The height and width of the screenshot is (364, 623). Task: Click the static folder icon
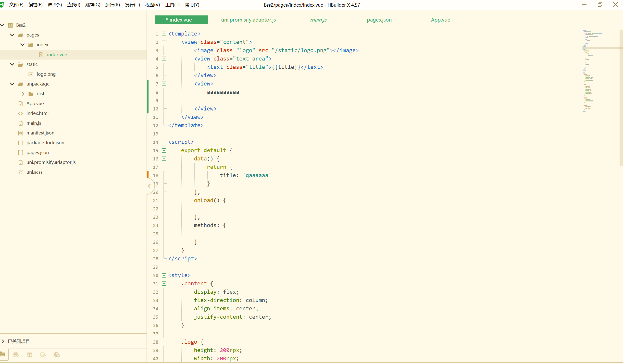pyautogui.click(x=21, y=64)
